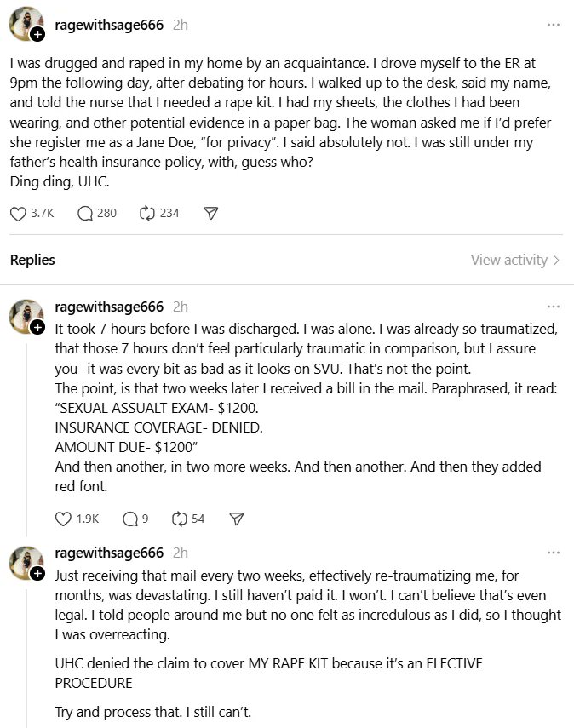Share the first reply via send icon
This screenshot has width=574, height=728.
237,519
